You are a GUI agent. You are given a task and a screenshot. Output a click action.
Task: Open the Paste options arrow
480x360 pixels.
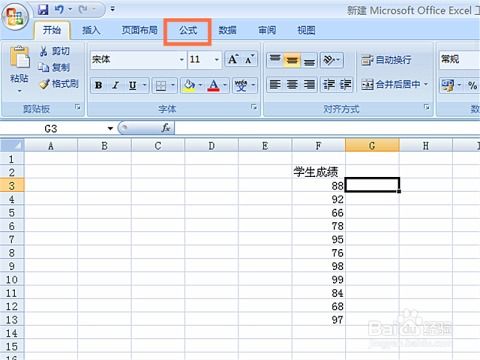[19, 91]
